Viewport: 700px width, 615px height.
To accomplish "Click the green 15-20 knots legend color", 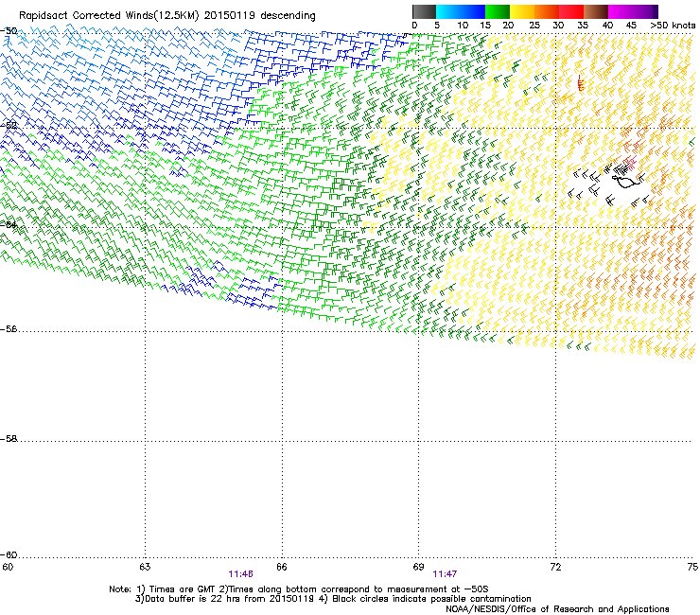I will (498, 11).
